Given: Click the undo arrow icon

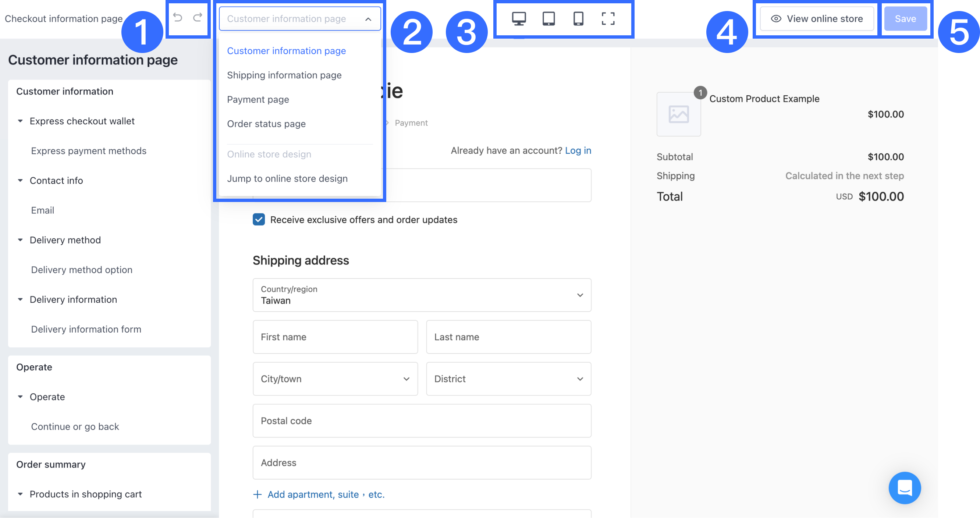Looking at the screenshot, I should click(x=177, y=18).
